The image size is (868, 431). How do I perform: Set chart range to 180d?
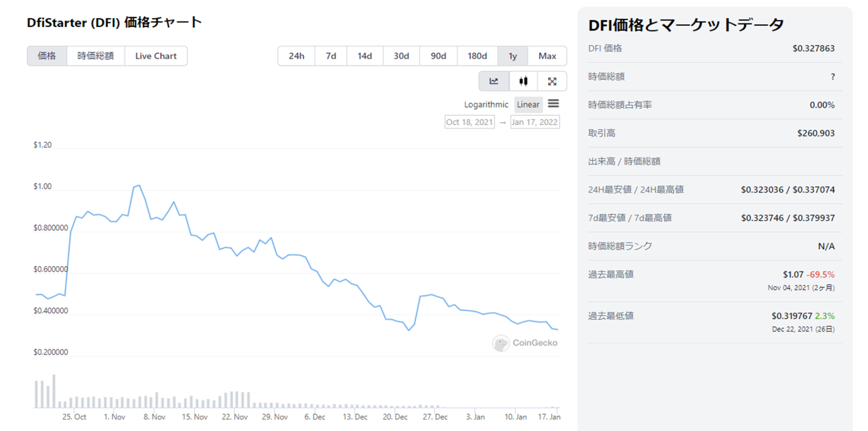coord(477,56)
